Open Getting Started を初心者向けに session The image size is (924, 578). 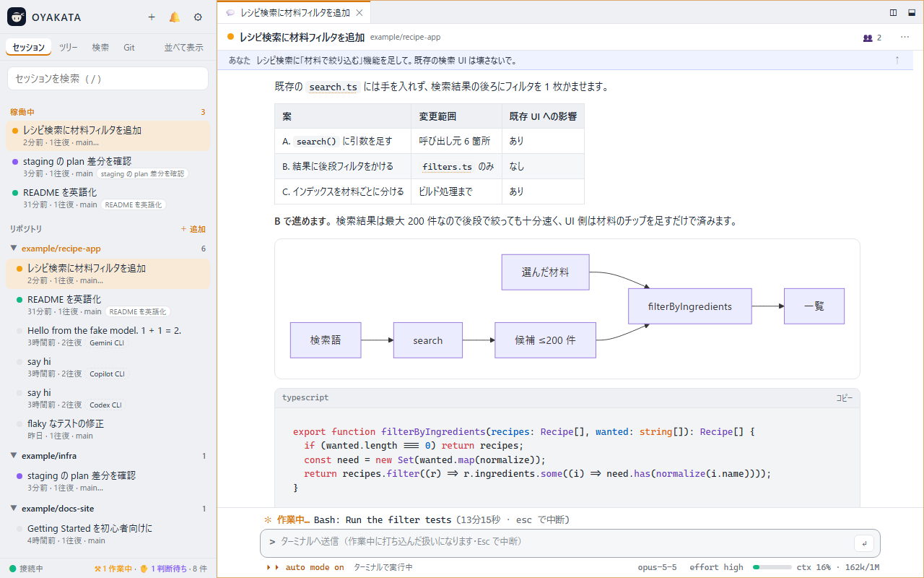108,534
